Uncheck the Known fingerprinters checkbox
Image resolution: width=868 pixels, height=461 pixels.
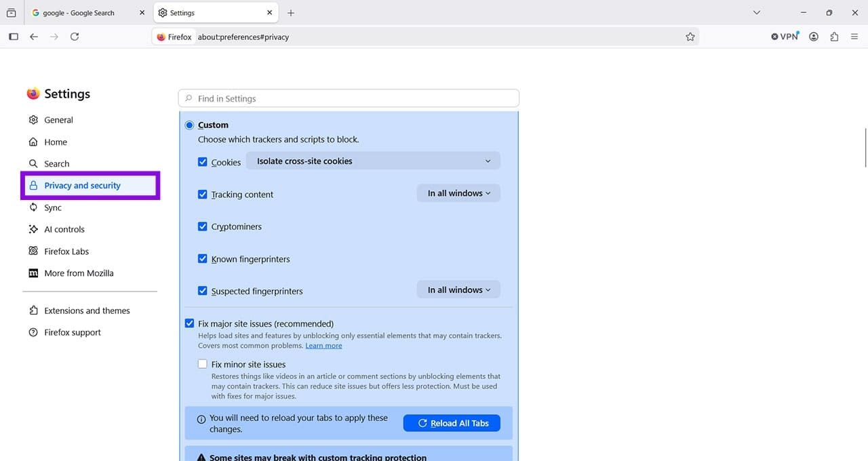tap(202, 258)
